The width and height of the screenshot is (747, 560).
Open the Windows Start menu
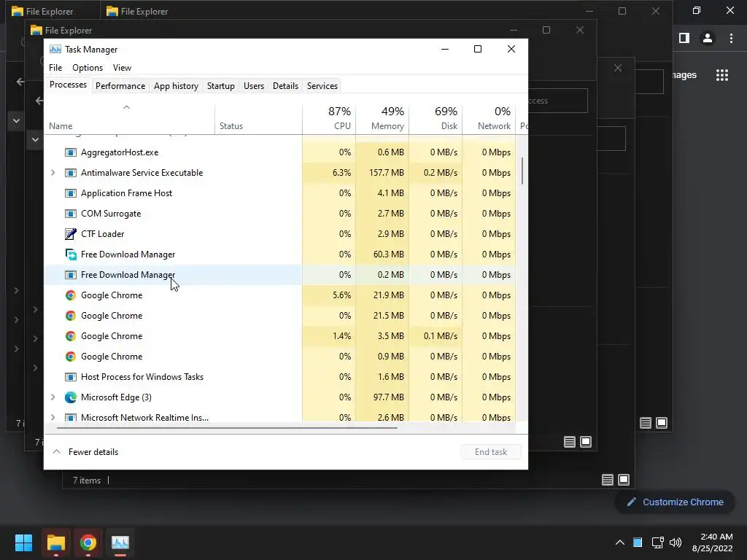pyautogui.click(x=23, y=542)
